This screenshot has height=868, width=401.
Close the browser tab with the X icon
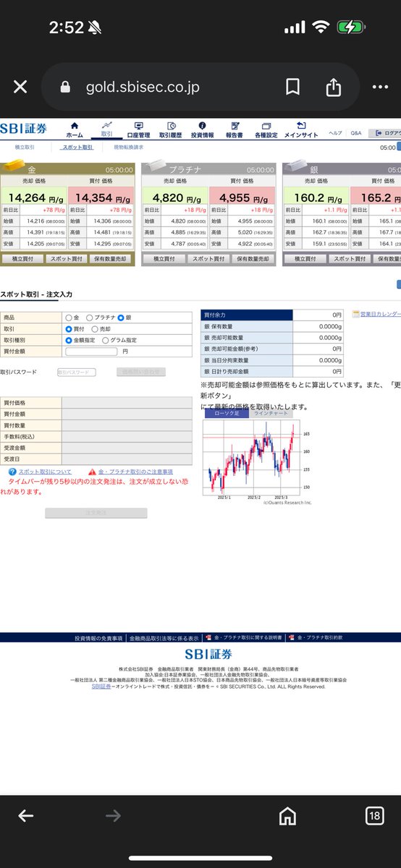click(20, 87)
